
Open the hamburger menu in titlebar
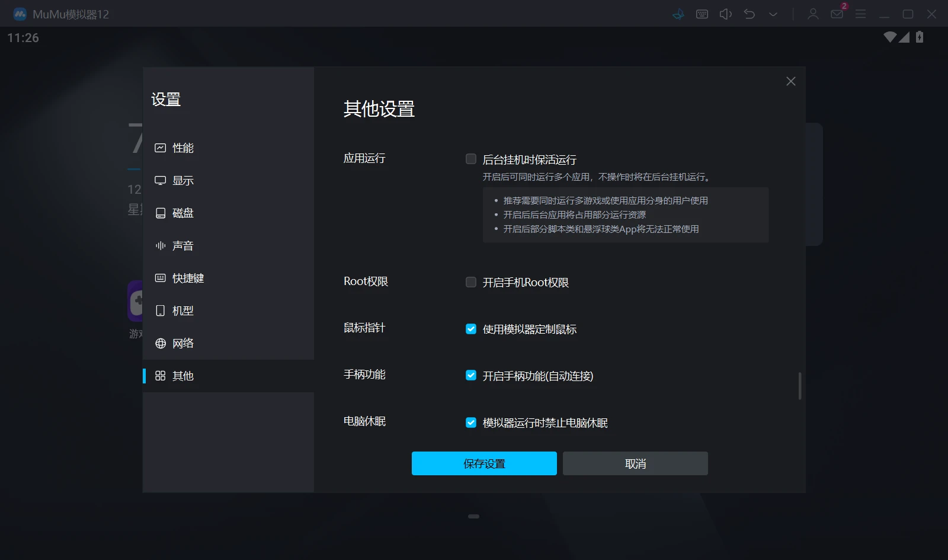coord(861,13)
